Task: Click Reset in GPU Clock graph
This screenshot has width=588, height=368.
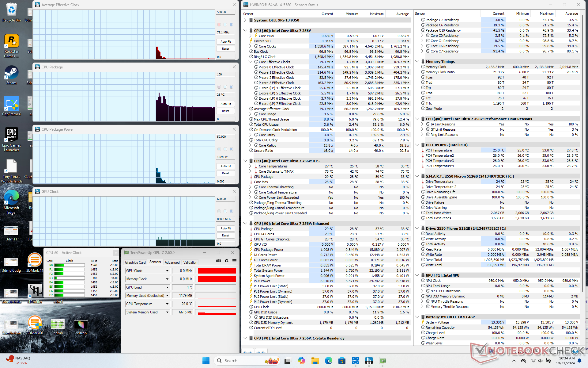Action: coord(226,236)
